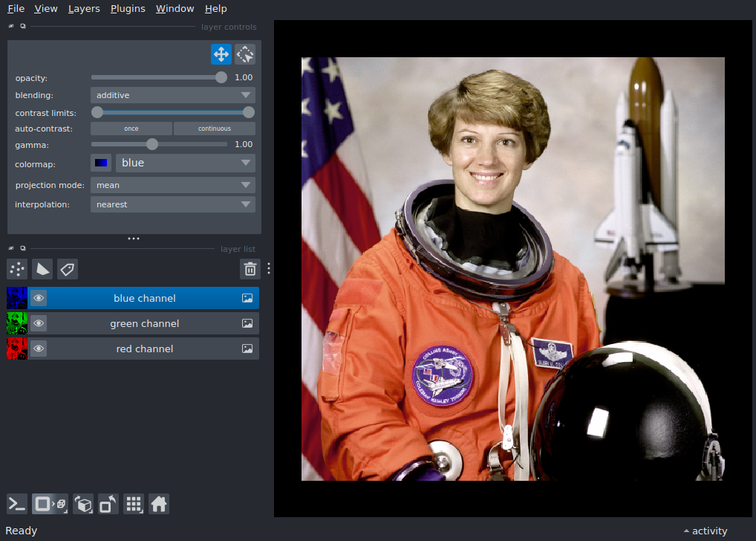Hide the blue channel layer
This screenshot has height=541, width=756.
[x=39, y=298]
